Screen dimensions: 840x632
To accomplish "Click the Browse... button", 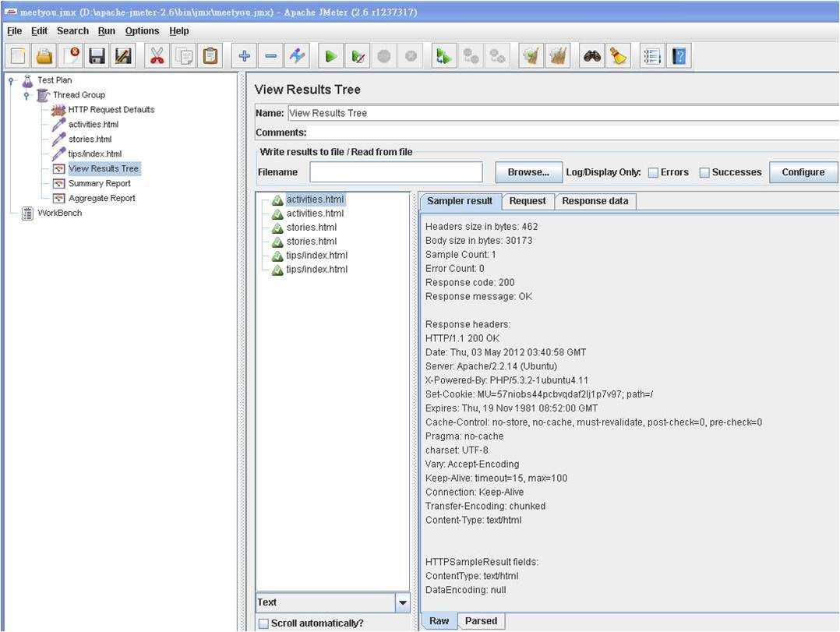I will [x=528, y=172].
